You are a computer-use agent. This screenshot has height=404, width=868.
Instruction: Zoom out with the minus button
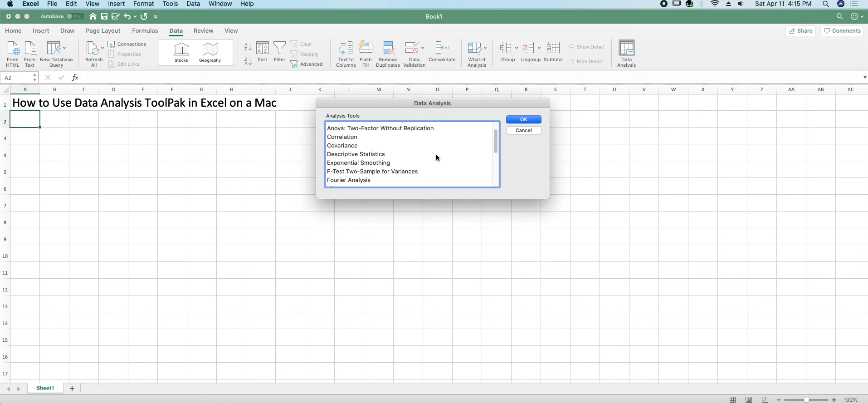coord(779,400)
